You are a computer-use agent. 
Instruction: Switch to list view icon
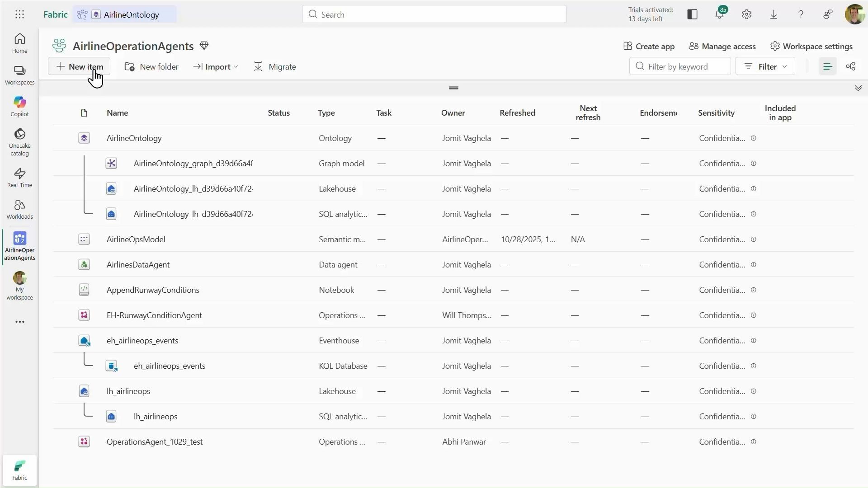pos(827,66)
